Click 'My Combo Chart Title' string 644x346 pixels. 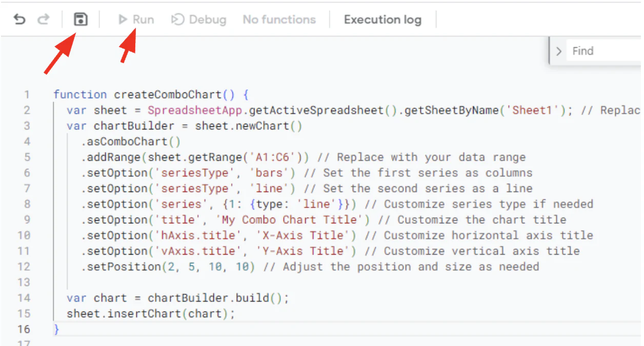290,220
